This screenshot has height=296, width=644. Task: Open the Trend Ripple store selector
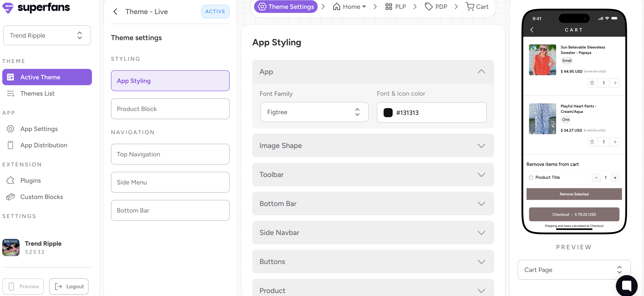pyautogui.click(x=47, y=35)
